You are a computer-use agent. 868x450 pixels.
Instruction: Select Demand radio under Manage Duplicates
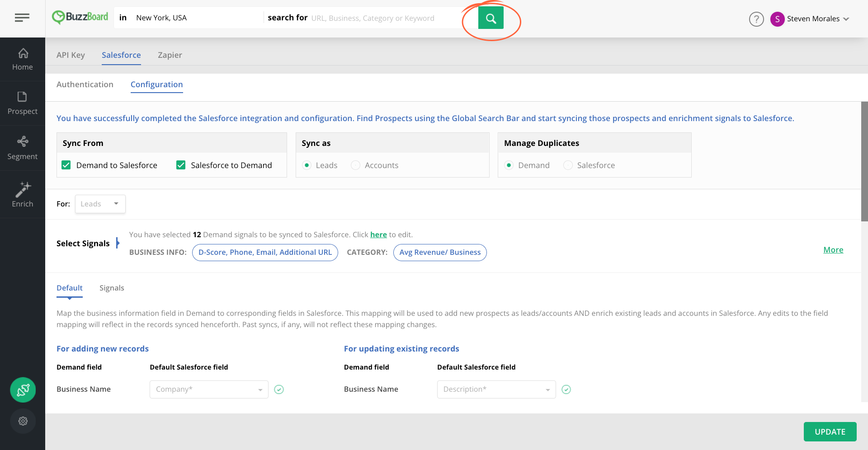(x=509, y=165)
